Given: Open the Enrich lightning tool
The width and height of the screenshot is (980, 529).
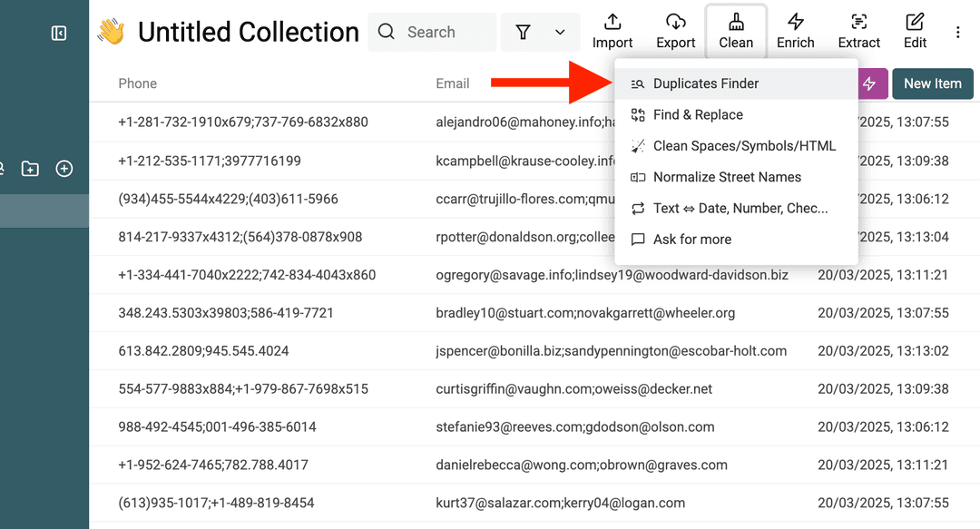Looking at the screenshot, I should pos(796,30).
